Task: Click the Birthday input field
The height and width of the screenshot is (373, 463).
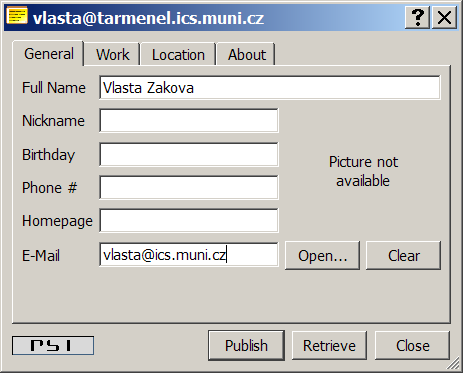Action: tap(189, 154)
